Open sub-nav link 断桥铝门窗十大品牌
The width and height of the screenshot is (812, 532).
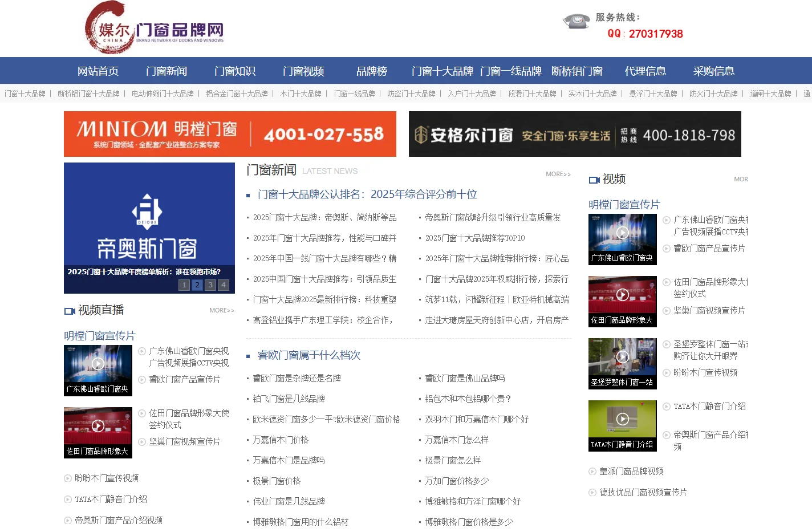(x=88, y=94)
